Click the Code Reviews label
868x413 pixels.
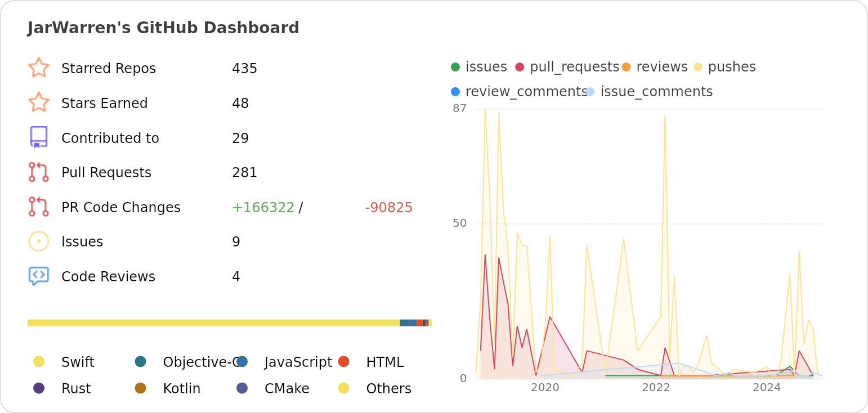(x=108, y=277)
